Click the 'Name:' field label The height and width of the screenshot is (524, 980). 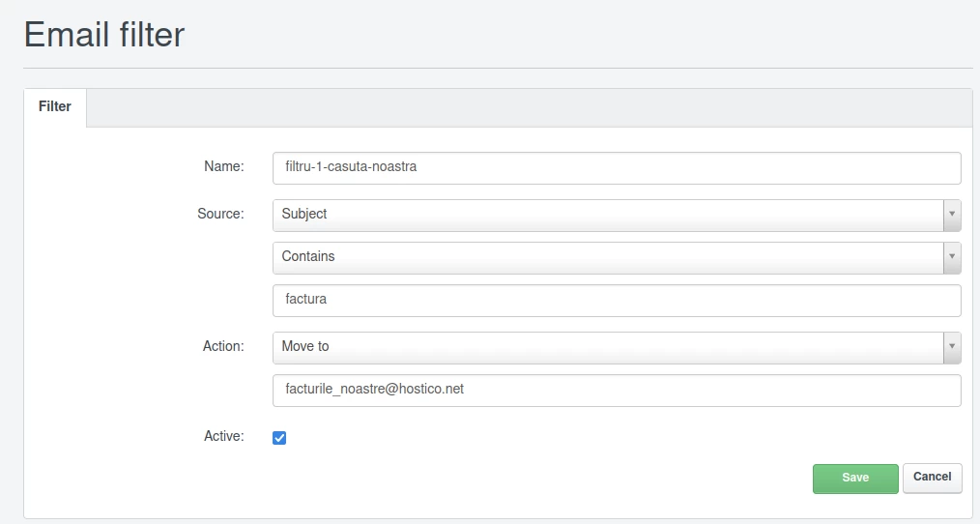[224, 166]
